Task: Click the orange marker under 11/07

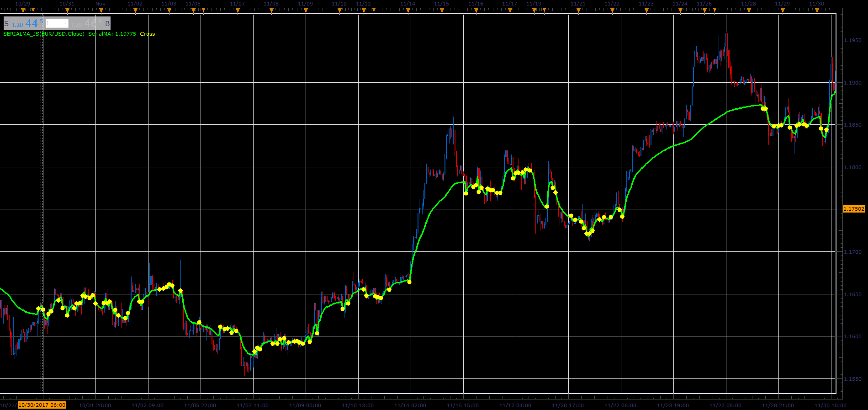Action: (237, 10)
